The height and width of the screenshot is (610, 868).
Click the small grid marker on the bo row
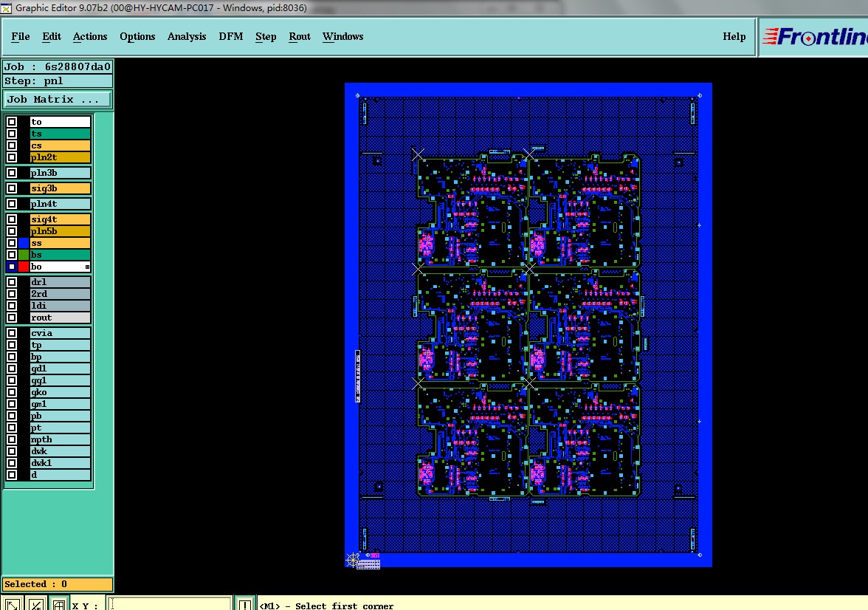pyautogui.click(x=87, y=267)
